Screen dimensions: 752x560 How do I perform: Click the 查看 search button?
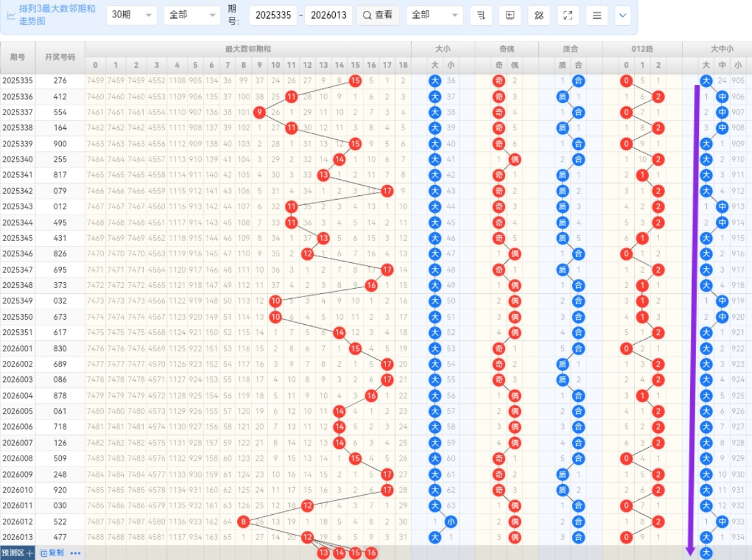[378, 15]
